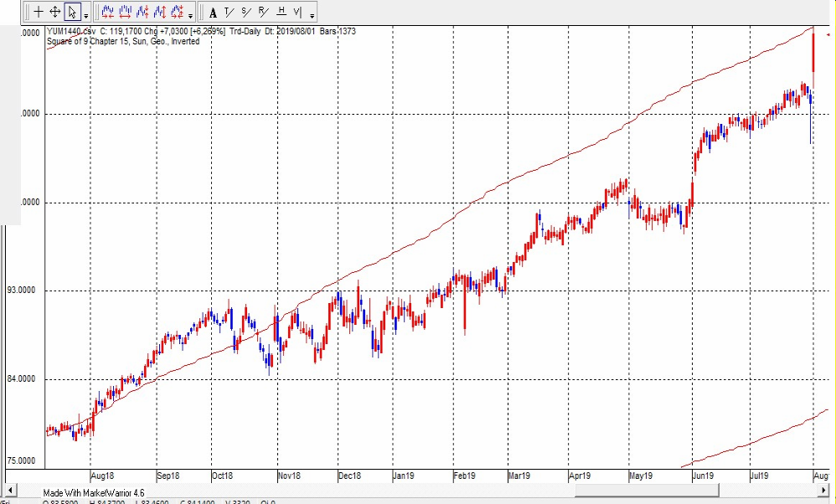Viewport: 836px width, 504px height.
Task: Select the text annotation A tool
Action: (213, 12)
